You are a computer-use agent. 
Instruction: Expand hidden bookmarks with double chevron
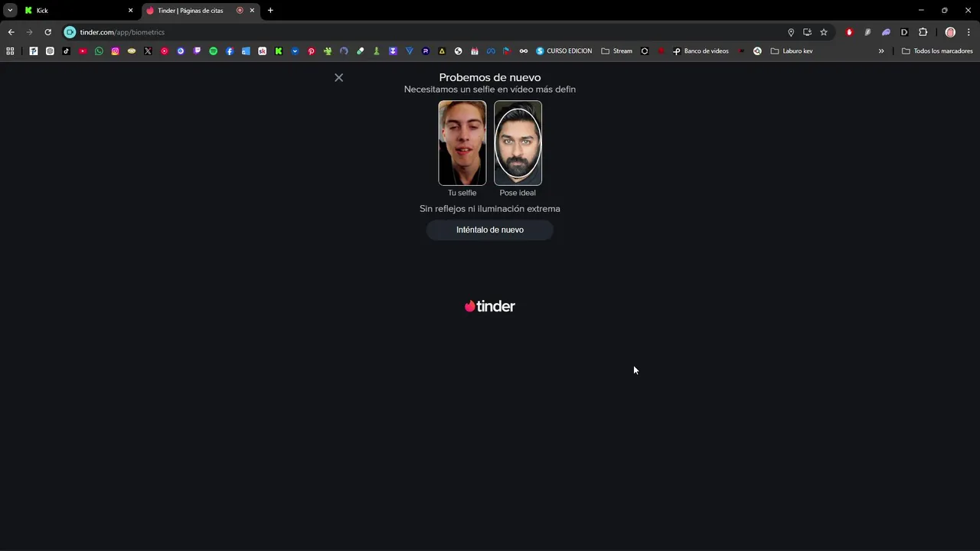pos(881,51)
